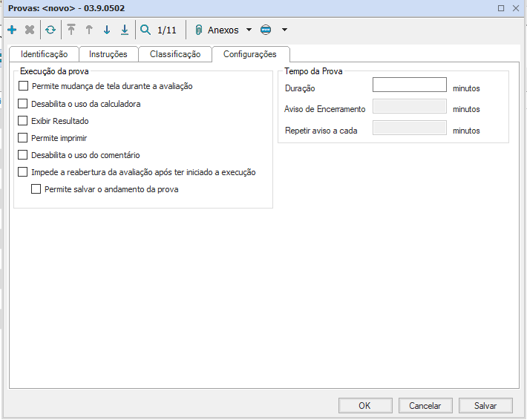The image size is (527, 420).
Task: Click the magnifier search icon
Action: [145, 30]
